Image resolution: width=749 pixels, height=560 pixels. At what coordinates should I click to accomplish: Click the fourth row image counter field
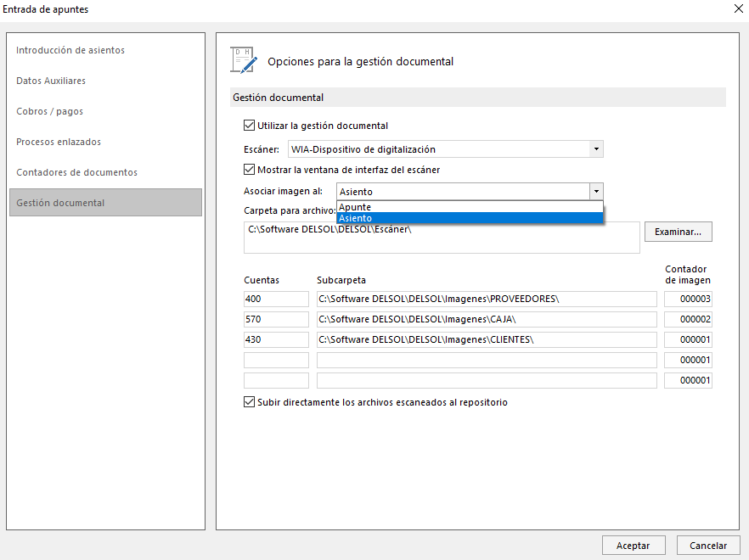(689, 360)
